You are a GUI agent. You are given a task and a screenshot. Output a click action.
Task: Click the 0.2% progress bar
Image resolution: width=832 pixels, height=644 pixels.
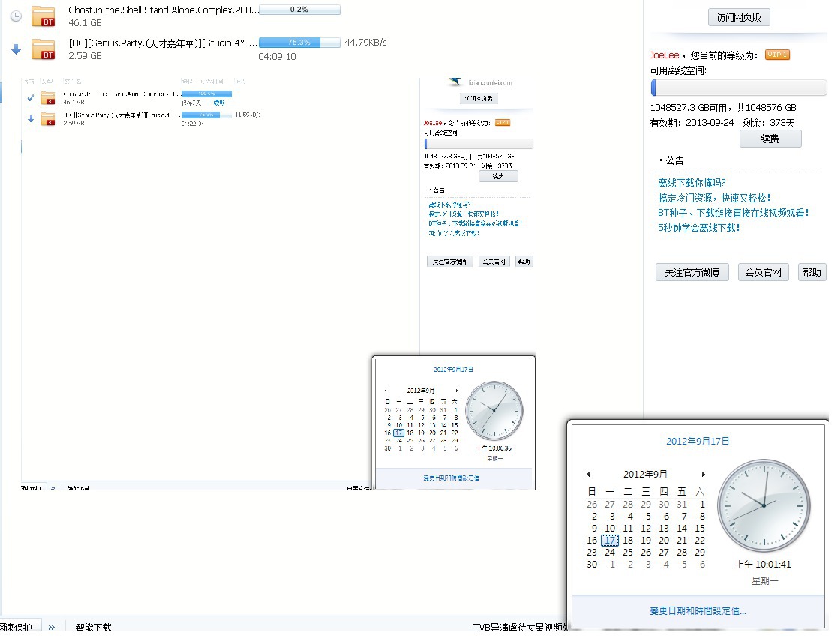[x=299, y=10]
